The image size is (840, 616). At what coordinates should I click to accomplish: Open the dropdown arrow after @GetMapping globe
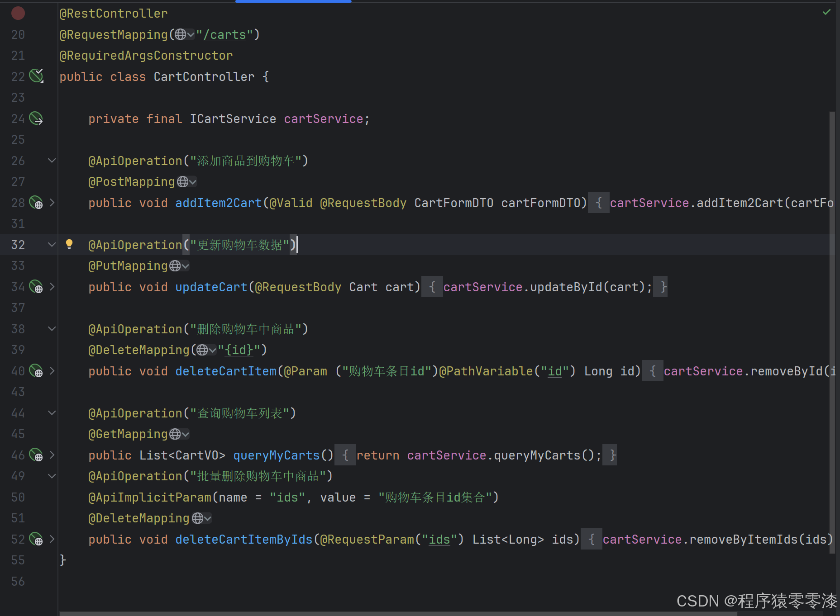186,435
